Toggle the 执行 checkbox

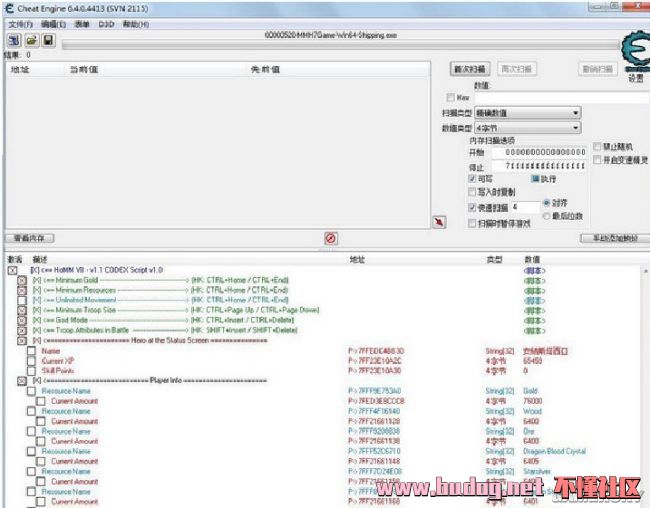535,179
